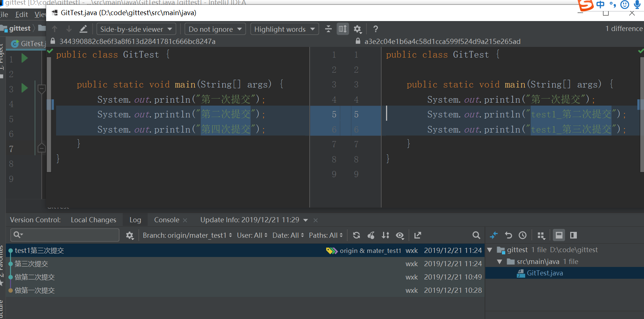Open the Do not ignore dropdown
The width and height of the screenshot is (644, 319).
tap(215, 29)
